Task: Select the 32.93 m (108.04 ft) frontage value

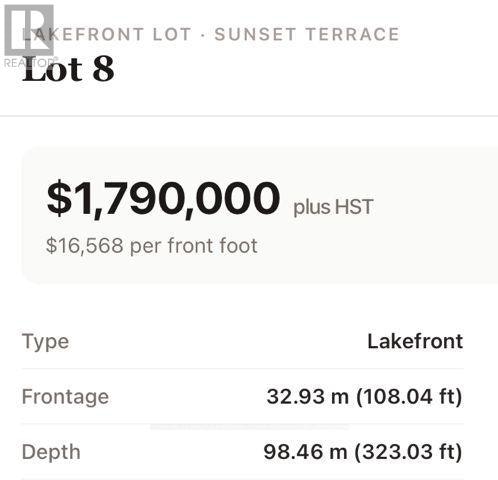Action: tap(364, 397)
